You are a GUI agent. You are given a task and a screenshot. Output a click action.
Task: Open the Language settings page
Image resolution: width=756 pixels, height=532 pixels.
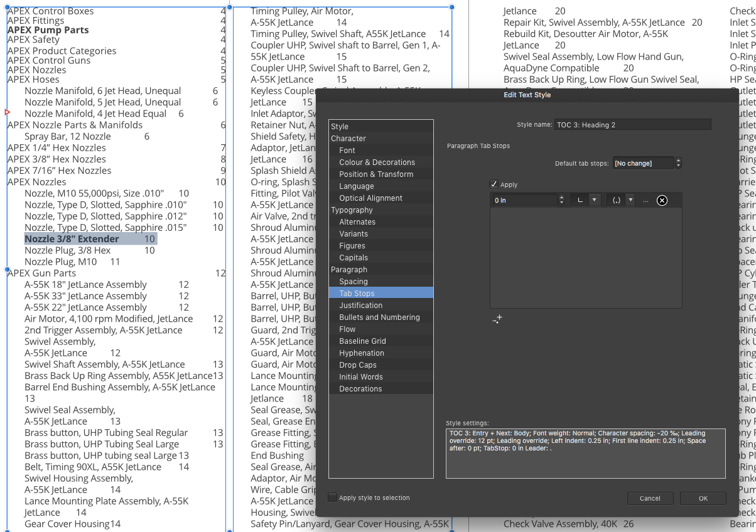[x=381, y=186]
